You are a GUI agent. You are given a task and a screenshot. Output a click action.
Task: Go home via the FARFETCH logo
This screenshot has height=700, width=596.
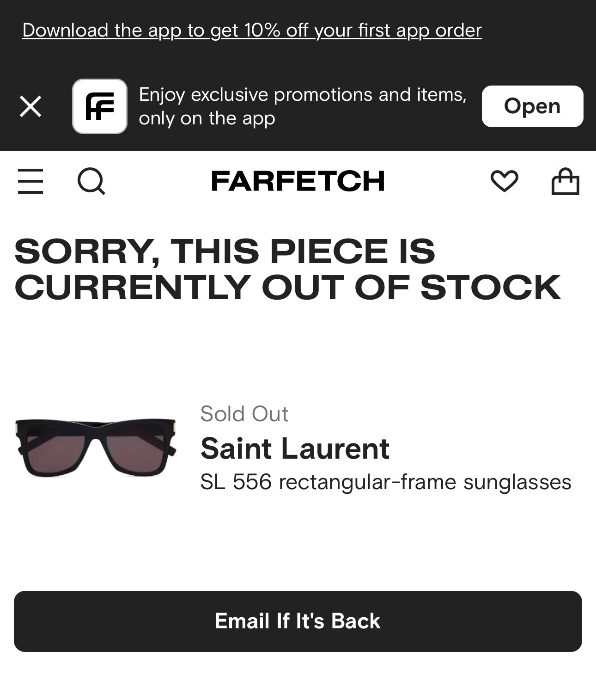[298, 181]
